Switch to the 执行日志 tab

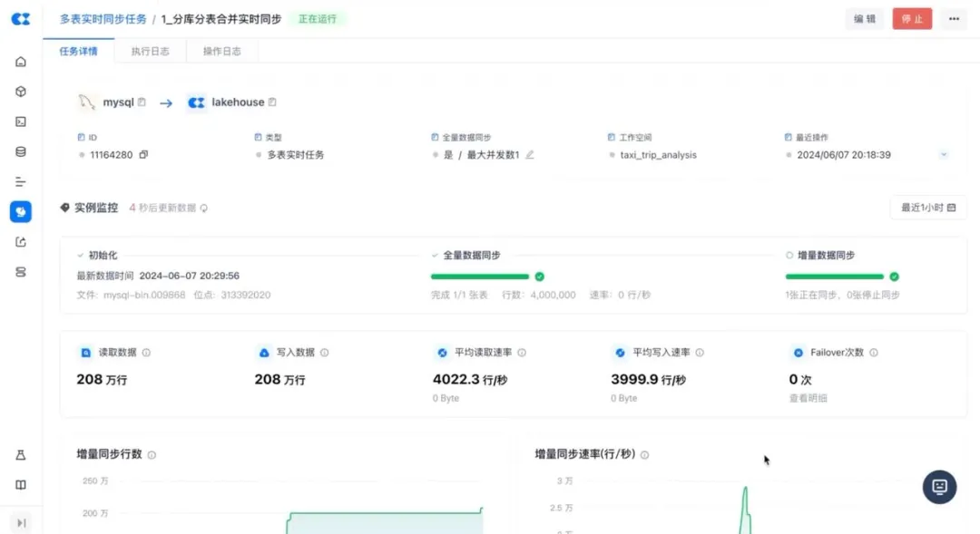(150, 52)
